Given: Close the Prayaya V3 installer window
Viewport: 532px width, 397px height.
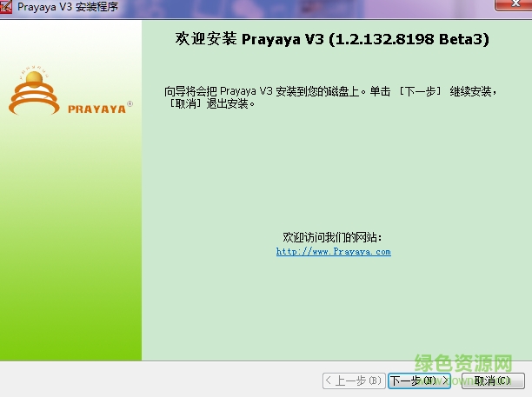Looking at the screenshot, I should point(513,4).
